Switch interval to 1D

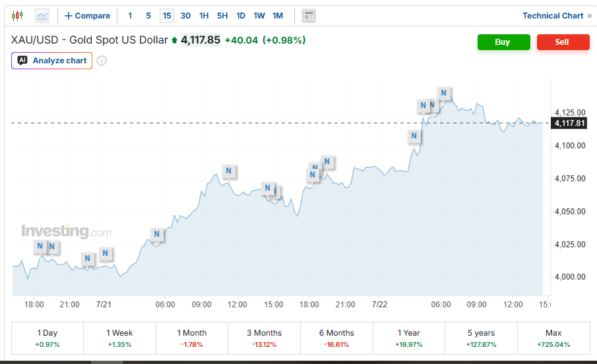pos(241,16)
